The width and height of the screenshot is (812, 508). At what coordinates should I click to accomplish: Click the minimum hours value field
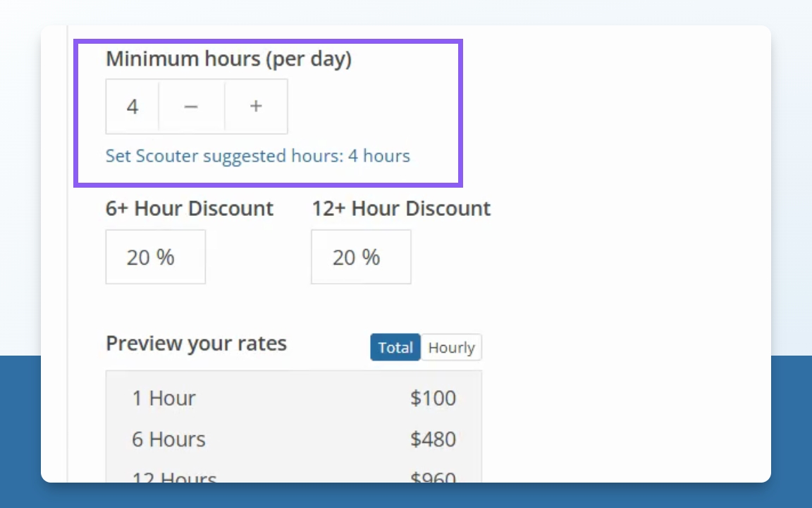coord(133,107)
